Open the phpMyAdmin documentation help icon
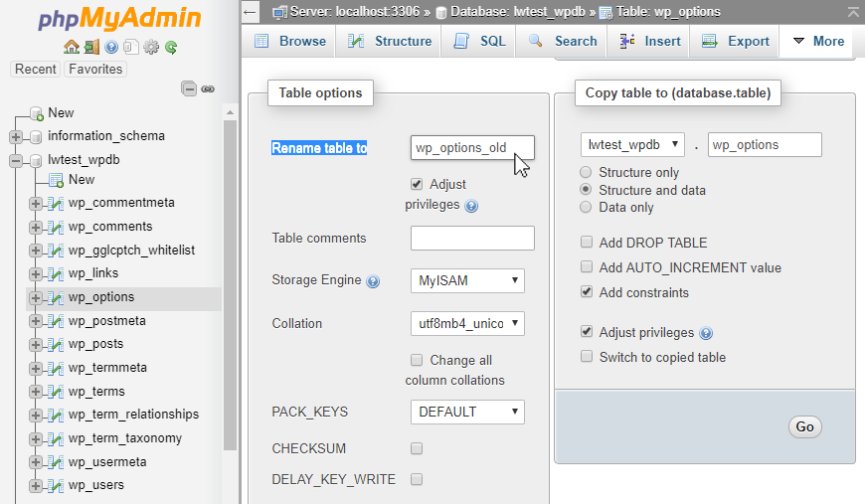Viewport: 865px width, 504px height. pyautogui.click(x=111, y=48)
